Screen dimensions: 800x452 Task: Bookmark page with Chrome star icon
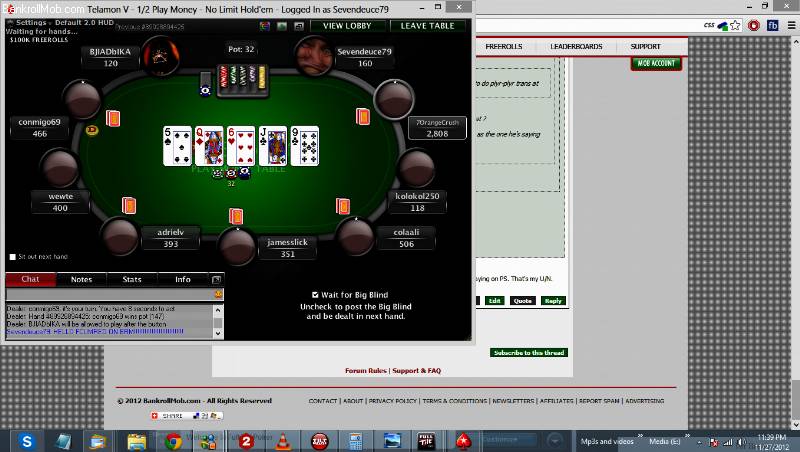(735, 25)
